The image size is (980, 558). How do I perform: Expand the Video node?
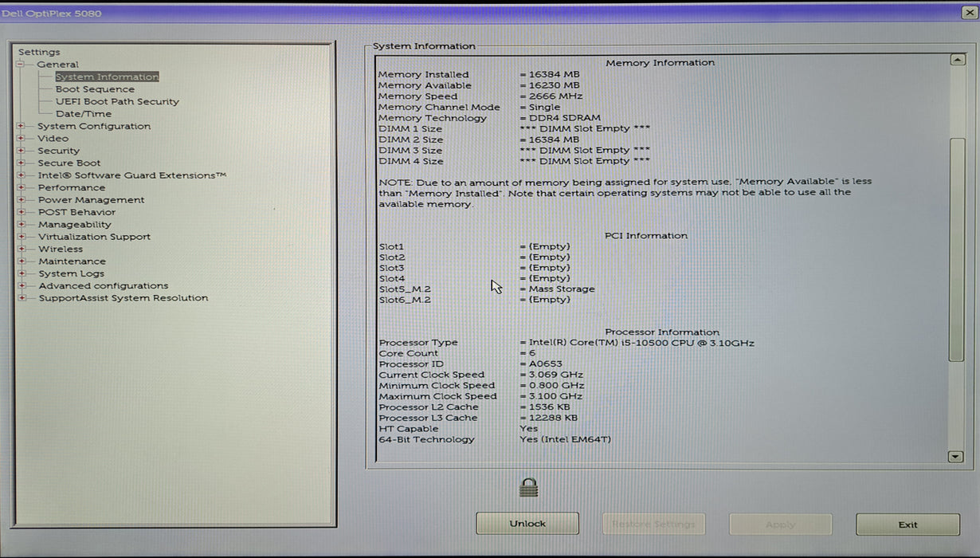coord(21,138)
